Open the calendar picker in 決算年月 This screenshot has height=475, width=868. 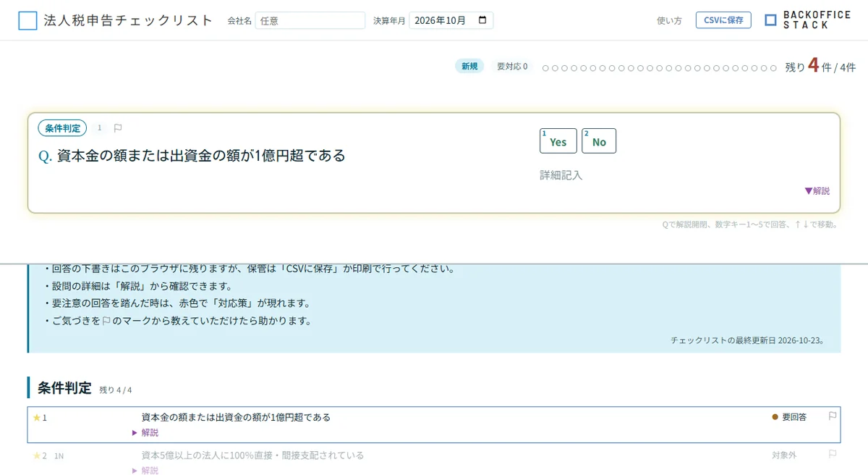pos(483,20)
